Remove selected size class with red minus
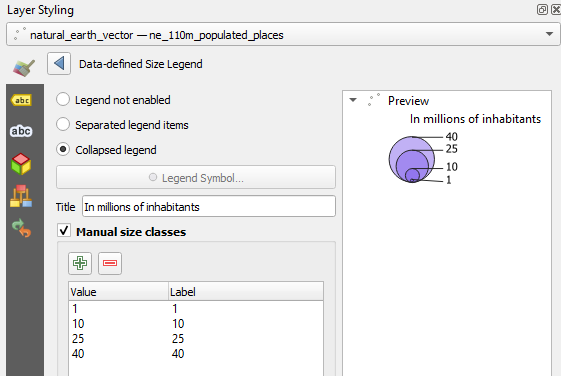 tap(110, 263)
